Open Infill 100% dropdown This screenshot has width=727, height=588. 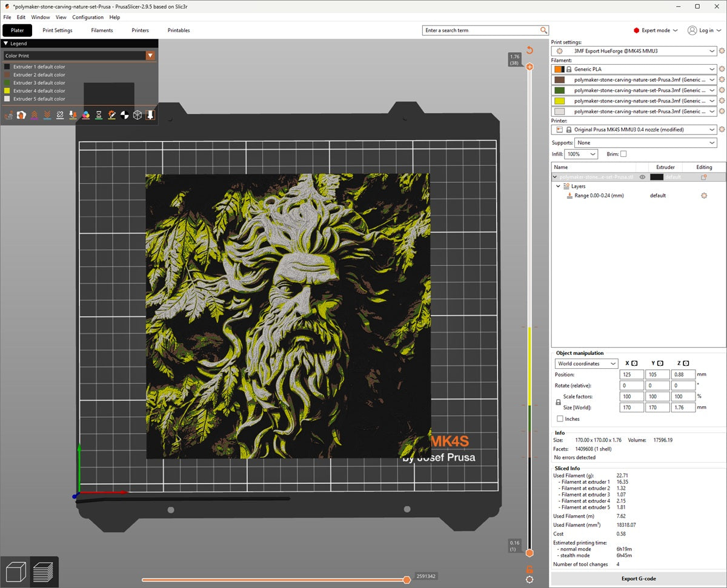click(x=581, y=154)
